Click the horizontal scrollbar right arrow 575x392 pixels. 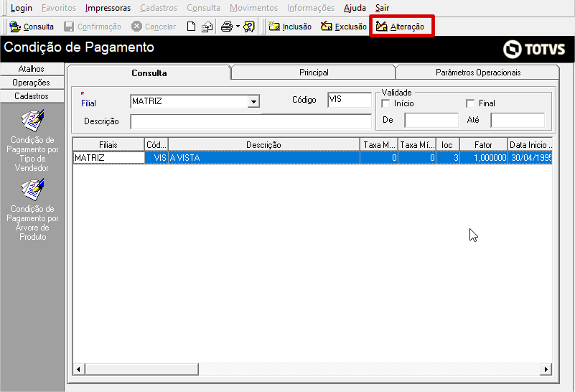[546, 369]
